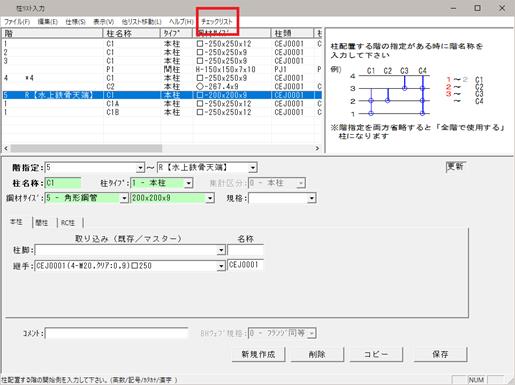
Task: Expand the 鋼材タイプ 角形鋼管 dropdown
Action: pyautogui.click(x=124, y=198)
